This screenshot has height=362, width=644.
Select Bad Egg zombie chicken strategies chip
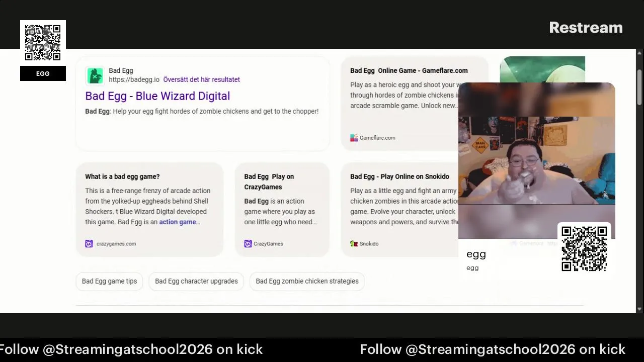[307, 281]
